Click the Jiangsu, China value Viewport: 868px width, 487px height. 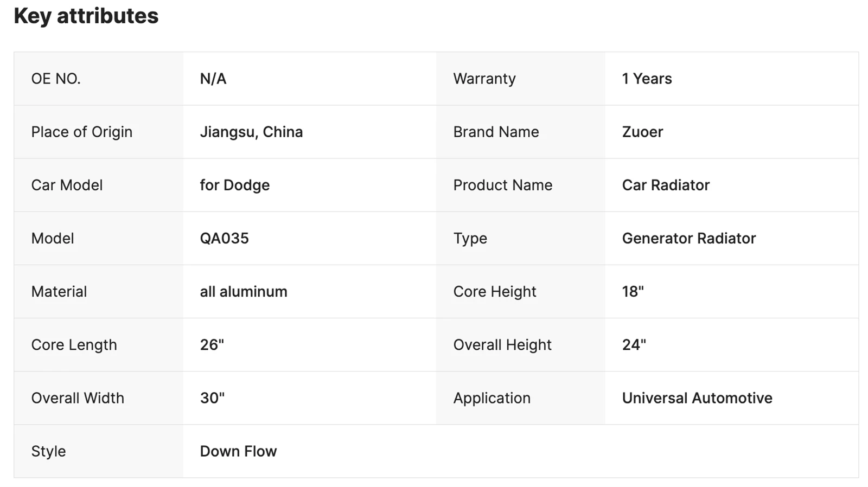pos(251,132)
